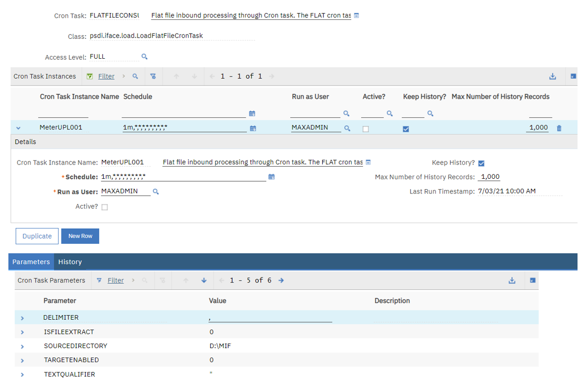Delete MeterUPL001 instance with trash icon

pyautogui.click(x=559, y=128)
